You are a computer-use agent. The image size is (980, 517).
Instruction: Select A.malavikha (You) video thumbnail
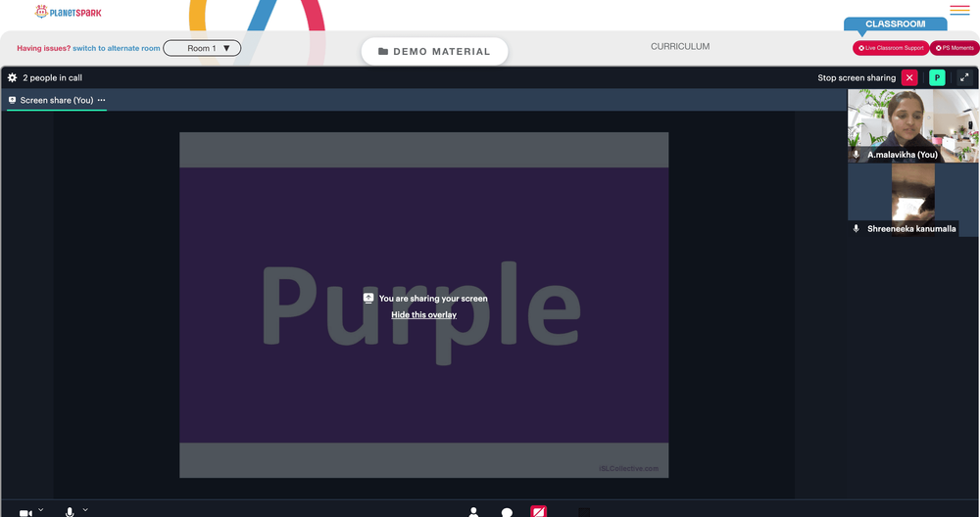912,125
